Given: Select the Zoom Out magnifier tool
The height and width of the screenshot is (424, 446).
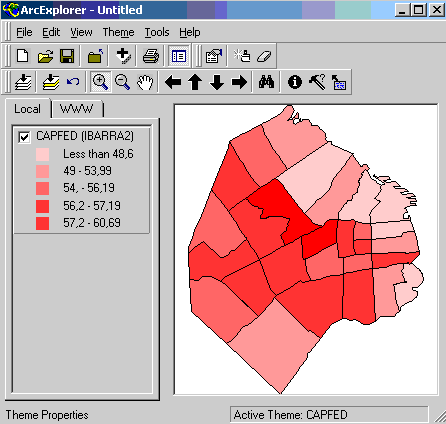Looking at the screenshot, I should [x=122, y=82].
